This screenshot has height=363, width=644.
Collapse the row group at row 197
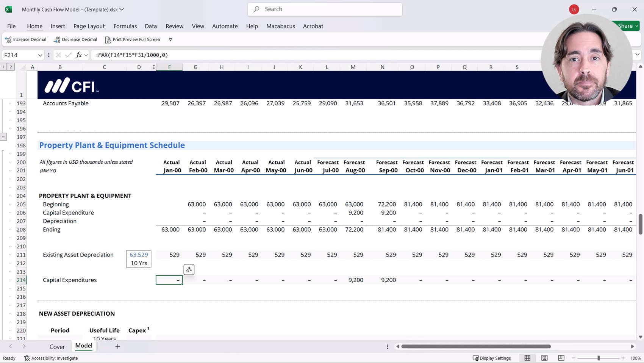click(3, 137)
